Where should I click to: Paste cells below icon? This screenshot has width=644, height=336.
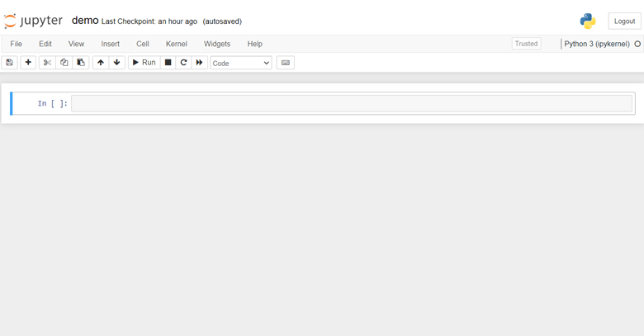point(81,63)
